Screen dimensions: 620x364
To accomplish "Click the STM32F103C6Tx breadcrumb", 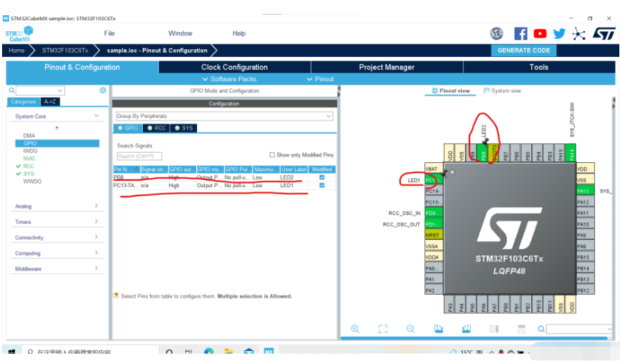I will point(65,51).
